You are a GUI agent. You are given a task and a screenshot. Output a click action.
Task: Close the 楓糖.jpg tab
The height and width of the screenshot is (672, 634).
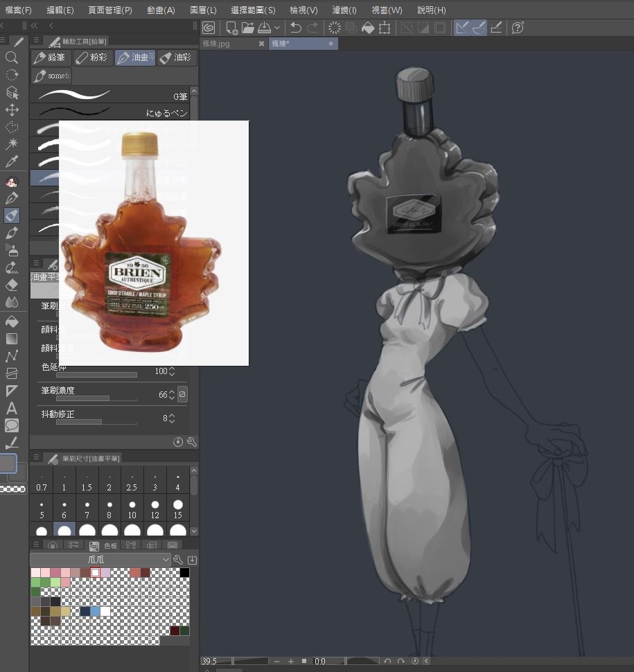point(261,43)
